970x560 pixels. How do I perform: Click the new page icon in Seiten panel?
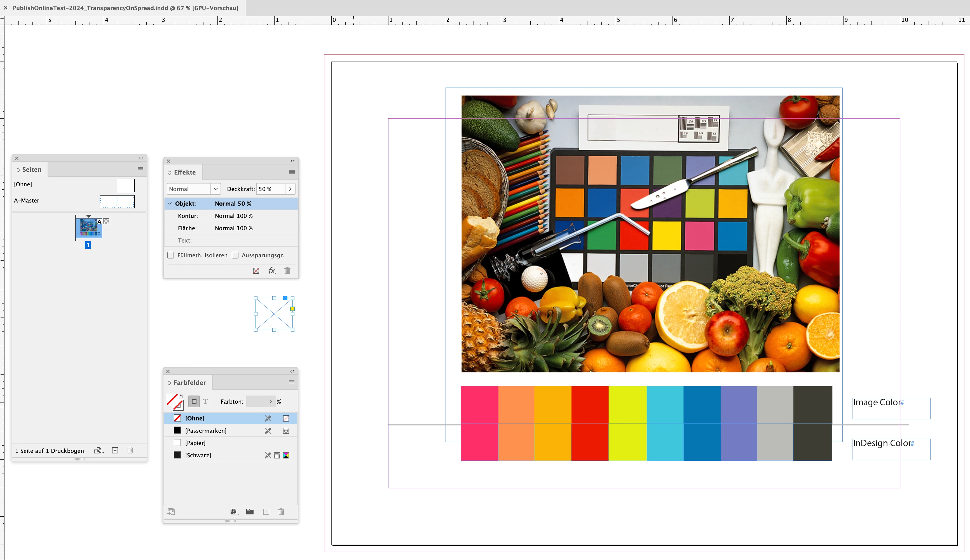(115, 450)
